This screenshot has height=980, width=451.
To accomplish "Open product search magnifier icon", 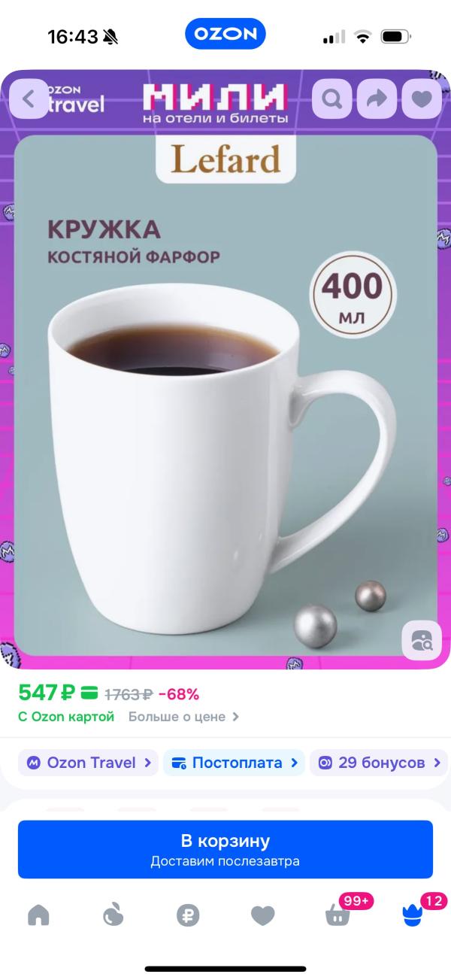I will (x=331, y=99).
